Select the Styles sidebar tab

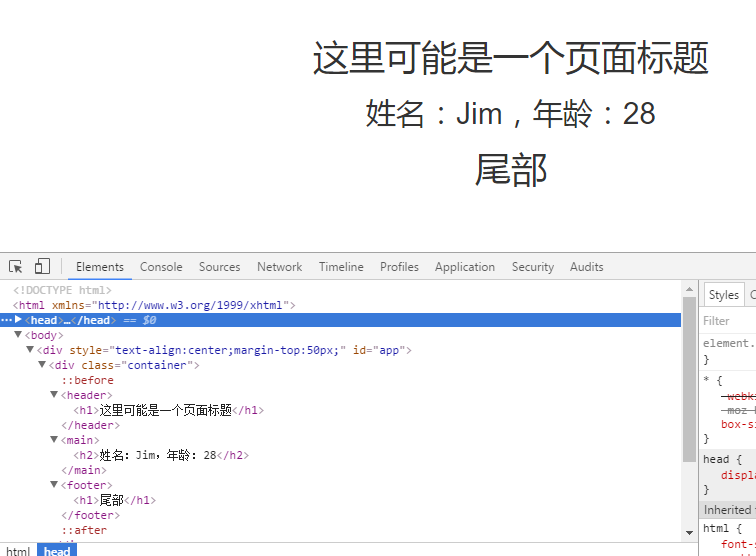724,295
